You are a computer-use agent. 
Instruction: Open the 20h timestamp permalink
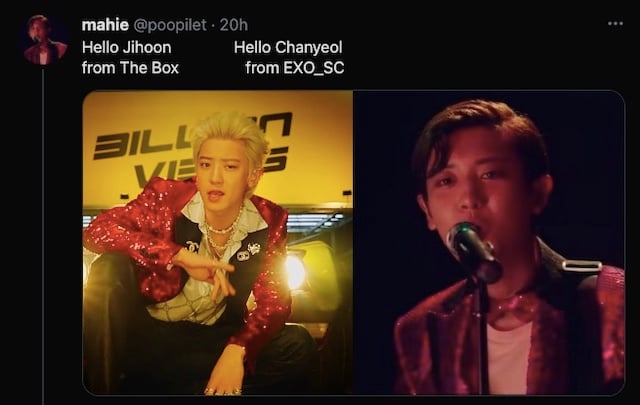pyautogui.click(x=233, y=25)
